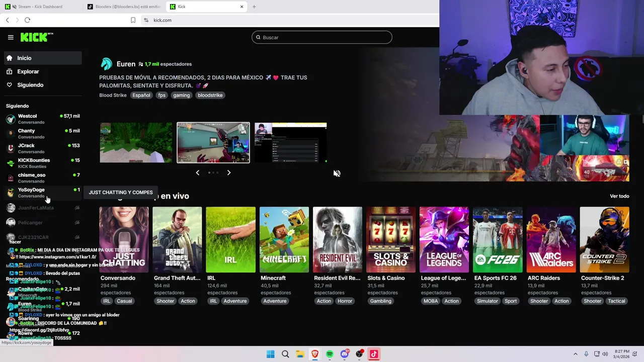Click the MOBA tag under League of Legends
This screenshot has height=362, width=644.
click(431, 301)
